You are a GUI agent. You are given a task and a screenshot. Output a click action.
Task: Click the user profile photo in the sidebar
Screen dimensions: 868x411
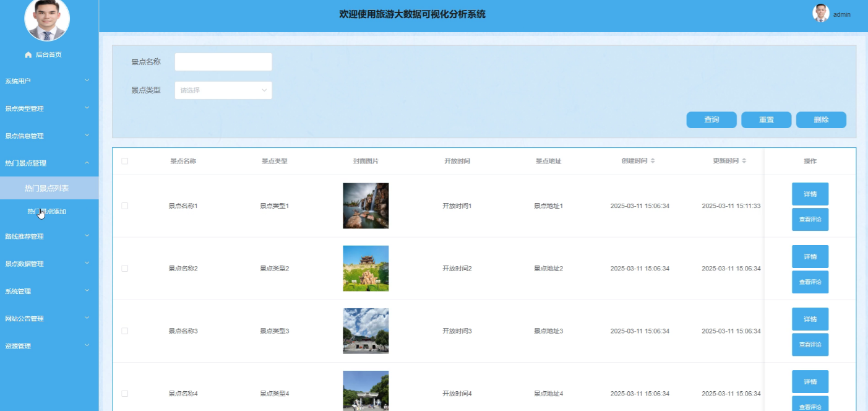48,20
